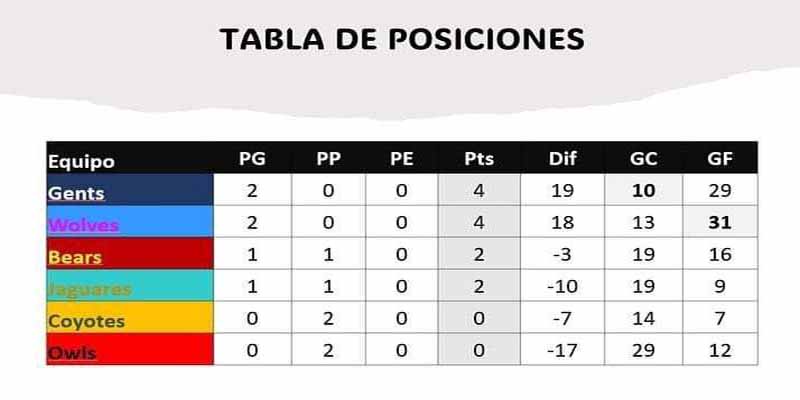Select the PE column header

click(402, 159)
